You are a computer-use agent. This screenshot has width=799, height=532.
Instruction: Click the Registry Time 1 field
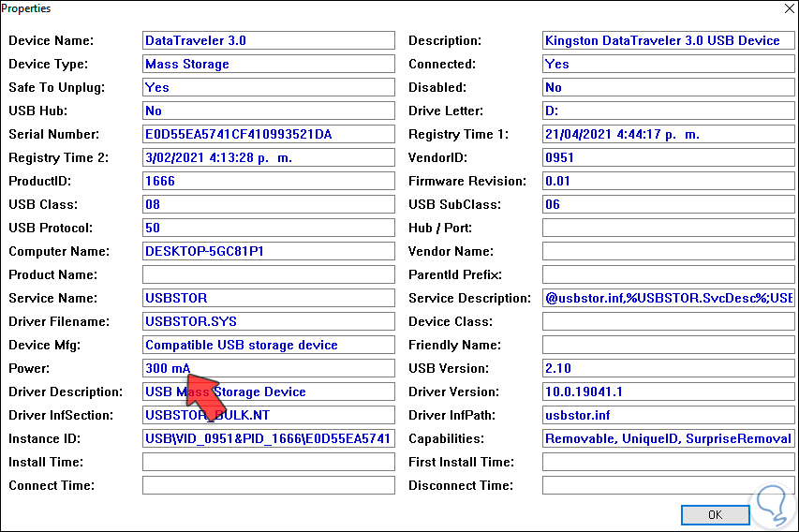click(669, 134)
